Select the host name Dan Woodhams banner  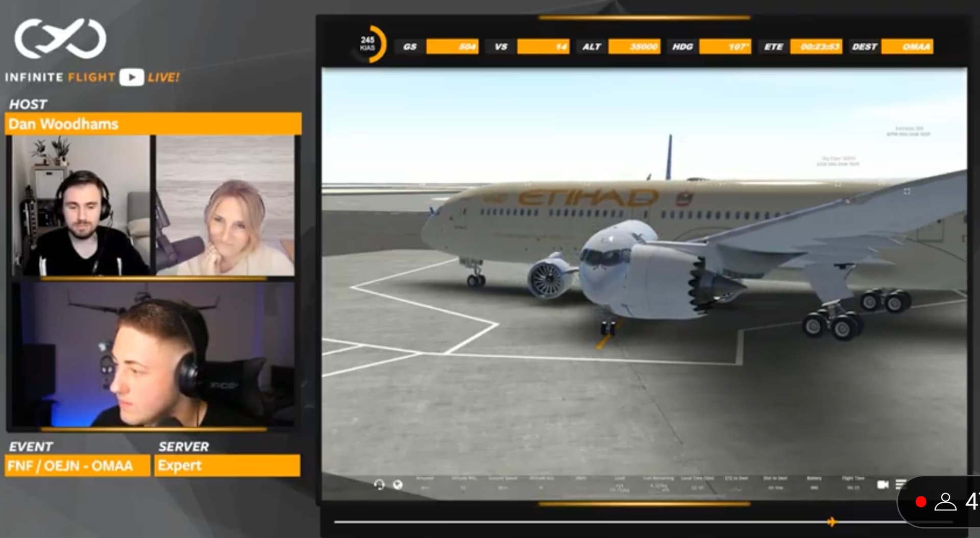point(153,124)
